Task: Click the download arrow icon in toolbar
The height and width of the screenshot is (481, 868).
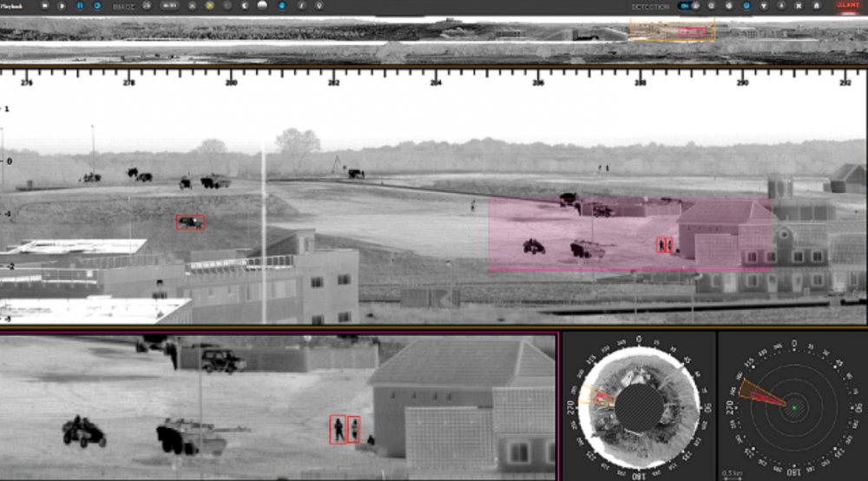Action: click(779, 5)
